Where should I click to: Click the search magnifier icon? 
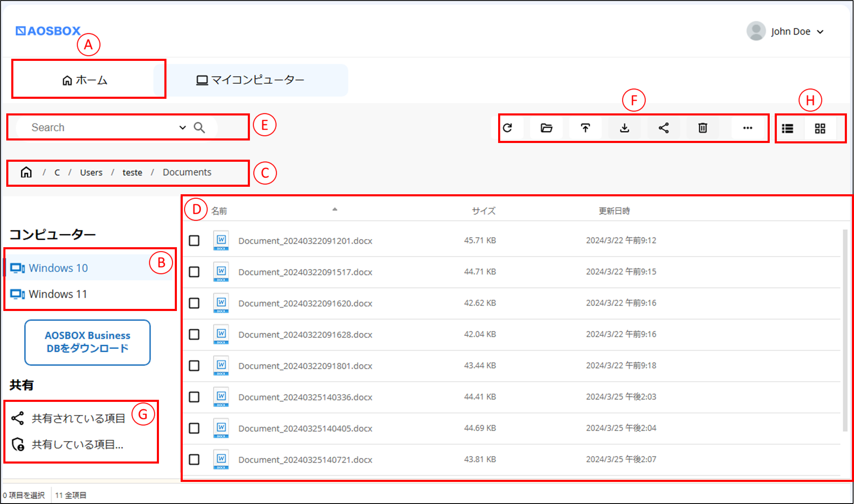[x=199, y=128]
